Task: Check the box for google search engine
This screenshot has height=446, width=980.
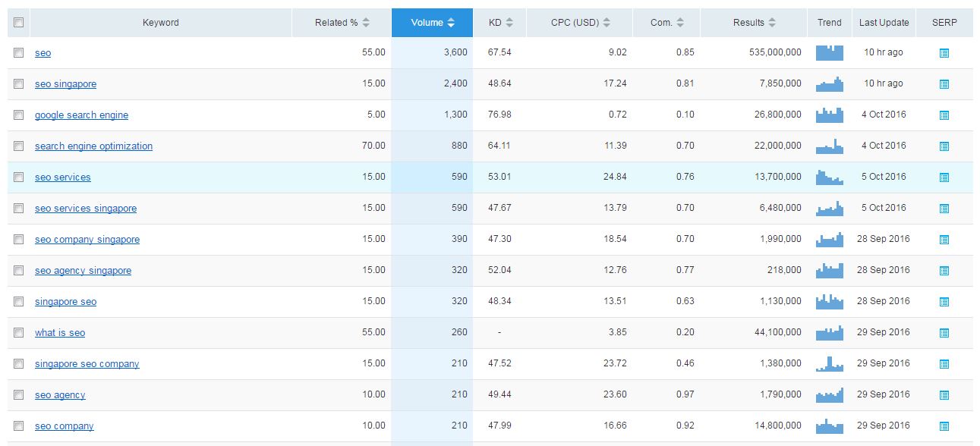Action: click(18, 115)
